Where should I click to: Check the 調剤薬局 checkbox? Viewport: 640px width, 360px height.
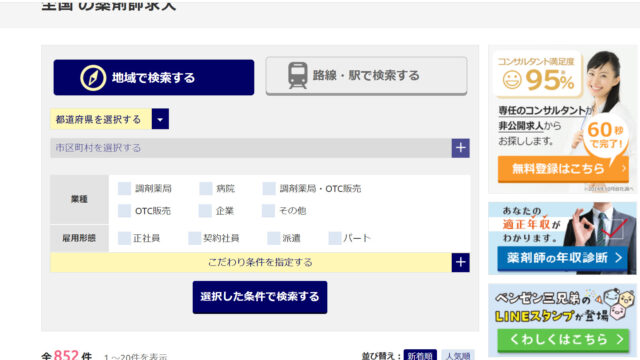click(x=124, y=189)
